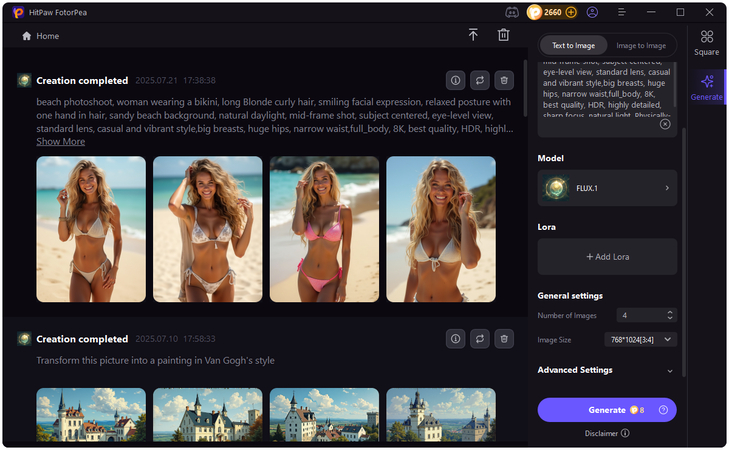Open the Discord community icon

[512, 13]
